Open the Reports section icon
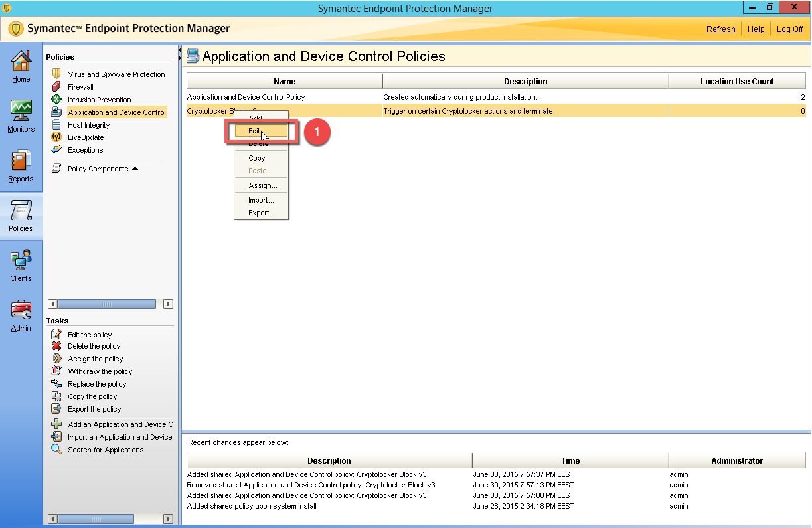The height and width of the screenshot is (528, 812). point(21,161)
